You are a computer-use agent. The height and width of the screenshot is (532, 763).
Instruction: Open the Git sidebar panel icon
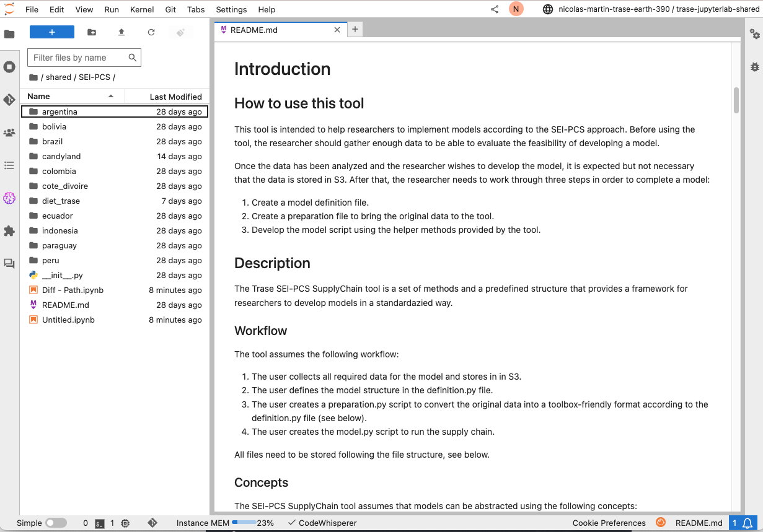pyautogui.click(x=9, y=100)
